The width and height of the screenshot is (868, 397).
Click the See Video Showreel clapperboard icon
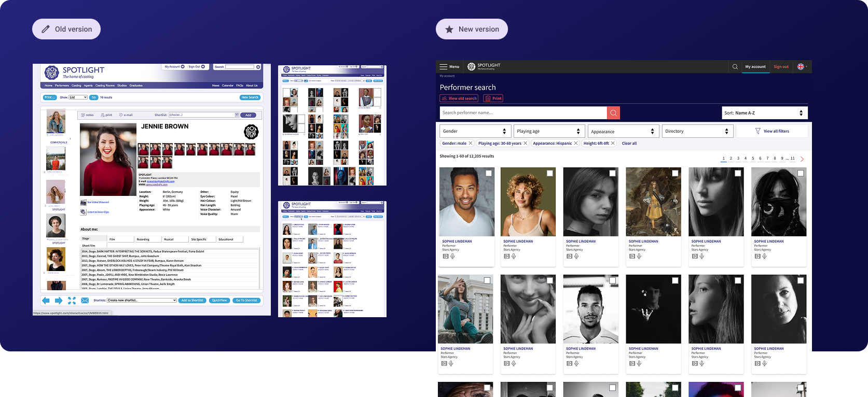pyautogui.click(x=83, y=202)
